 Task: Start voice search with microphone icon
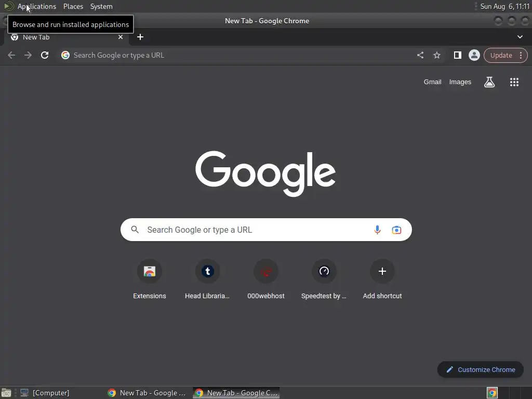377,230
